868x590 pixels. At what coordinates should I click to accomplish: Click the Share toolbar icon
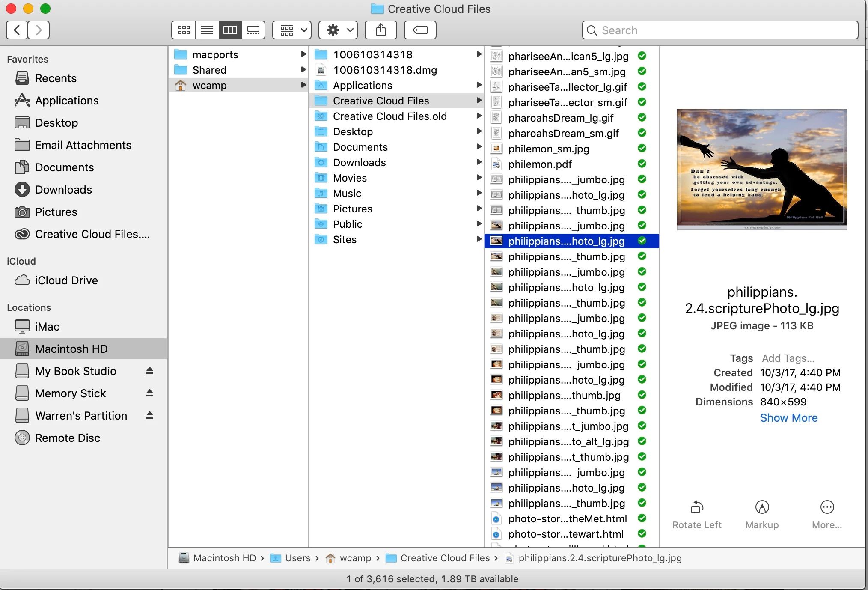(x=380, y=30)
